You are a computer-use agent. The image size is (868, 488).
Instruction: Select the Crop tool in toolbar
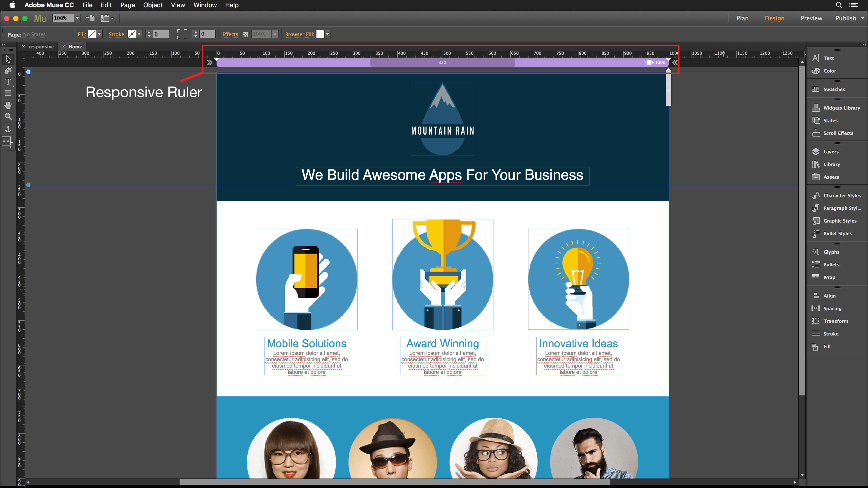pos(8,70)
